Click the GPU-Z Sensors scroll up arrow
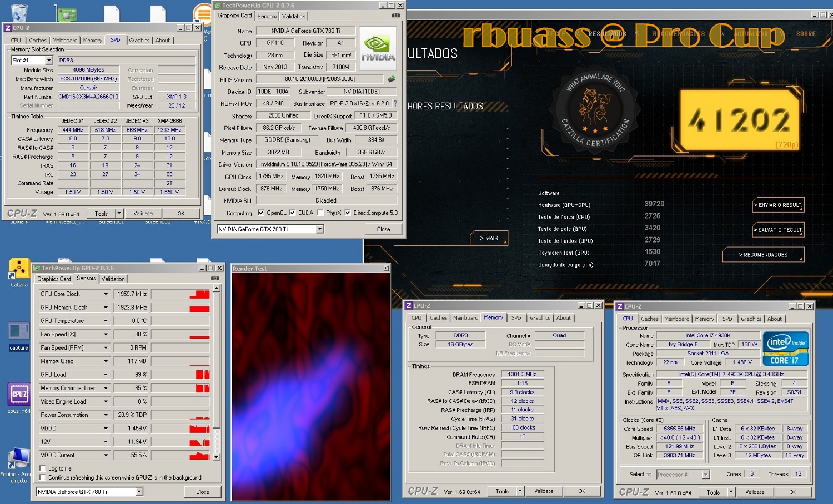Viewport: 833px width, 504px height. 216,289
